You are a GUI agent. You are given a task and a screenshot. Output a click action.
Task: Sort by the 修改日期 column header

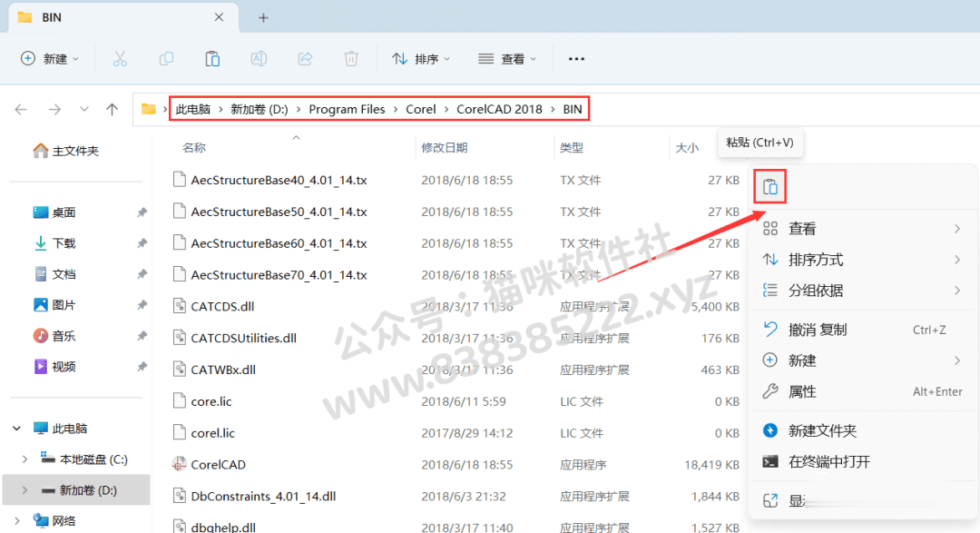[445, 148]
